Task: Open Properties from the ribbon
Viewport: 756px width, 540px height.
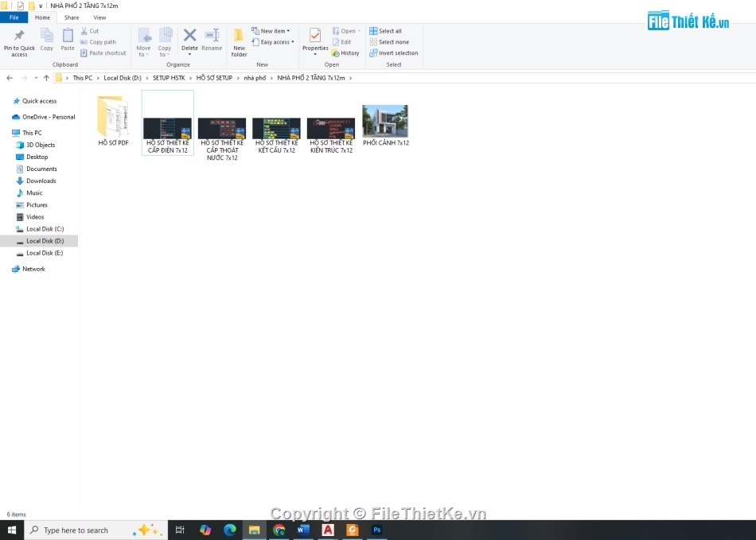Action: coord(315,37)
